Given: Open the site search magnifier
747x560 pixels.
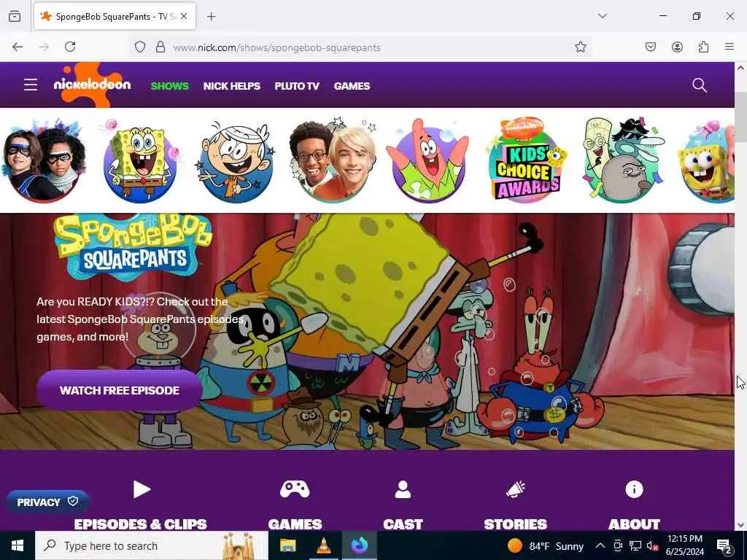Looking at the screenshot, I should pos(700,85).
